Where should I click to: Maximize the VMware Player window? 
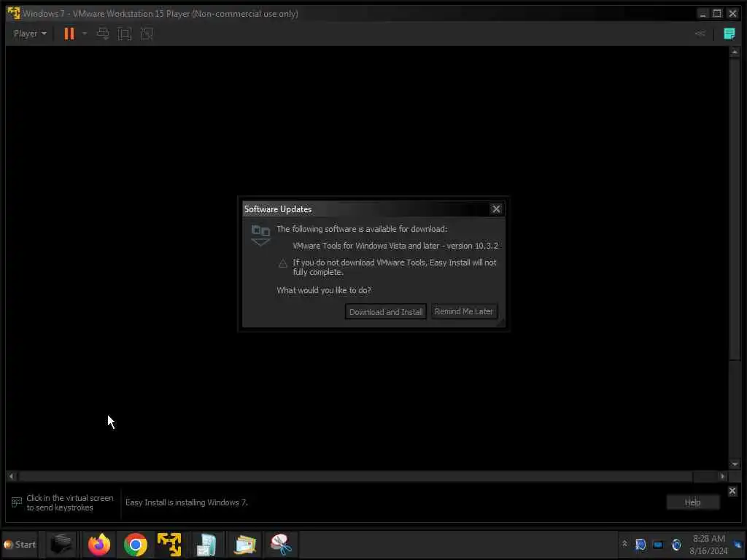(x=716, y=13)
